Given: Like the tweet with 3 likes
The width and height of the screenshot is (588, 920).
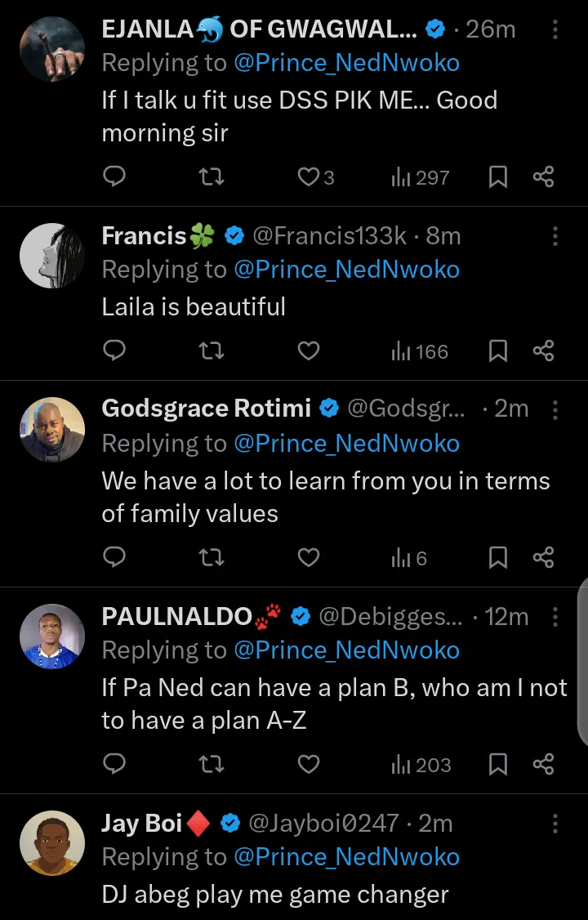Looking at the screenshot, I should point(308,176).
